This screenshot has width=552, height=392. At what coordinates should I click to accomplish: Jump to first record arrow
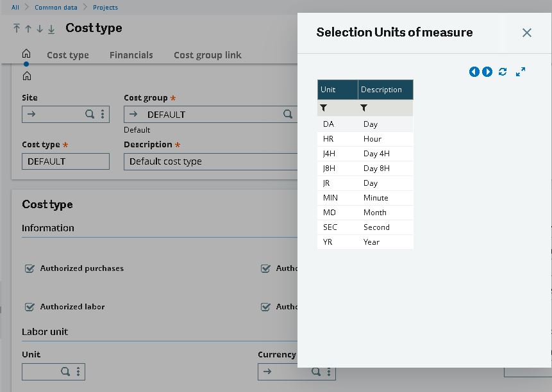coord(17,28)
